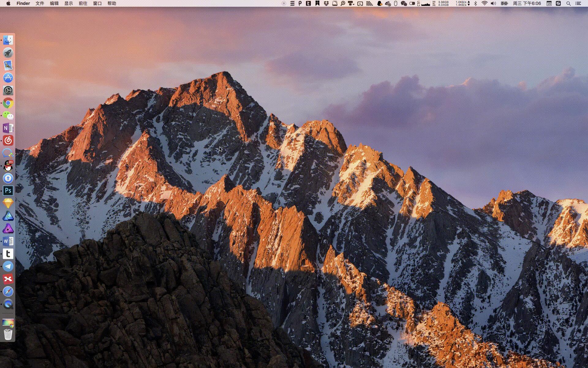Open the Sketch app icon
The width and height of the screenshot is (588, 368).
[8, 203]
